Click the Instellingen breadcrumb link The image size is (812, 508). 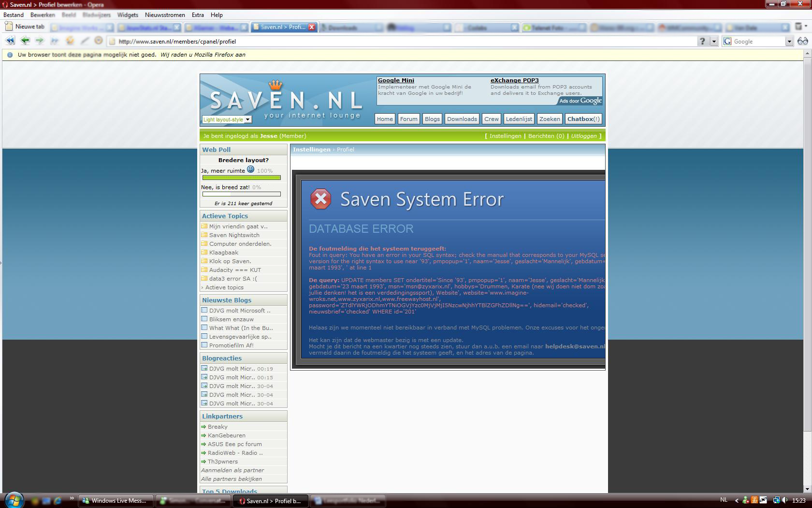pos(311,149)
